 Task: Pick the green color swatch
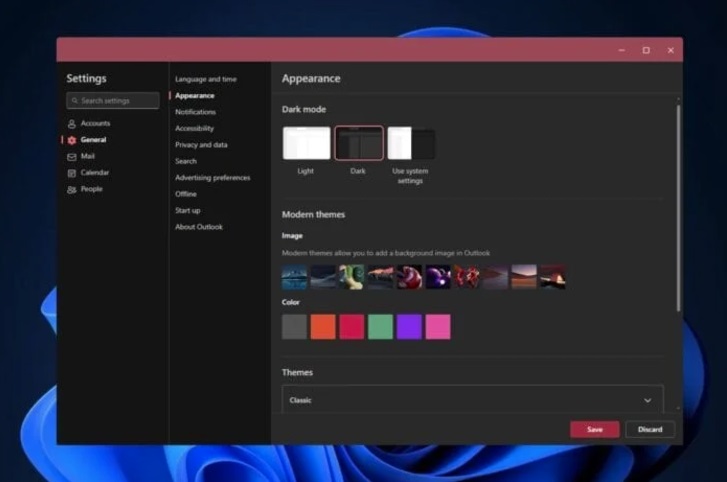380,327
